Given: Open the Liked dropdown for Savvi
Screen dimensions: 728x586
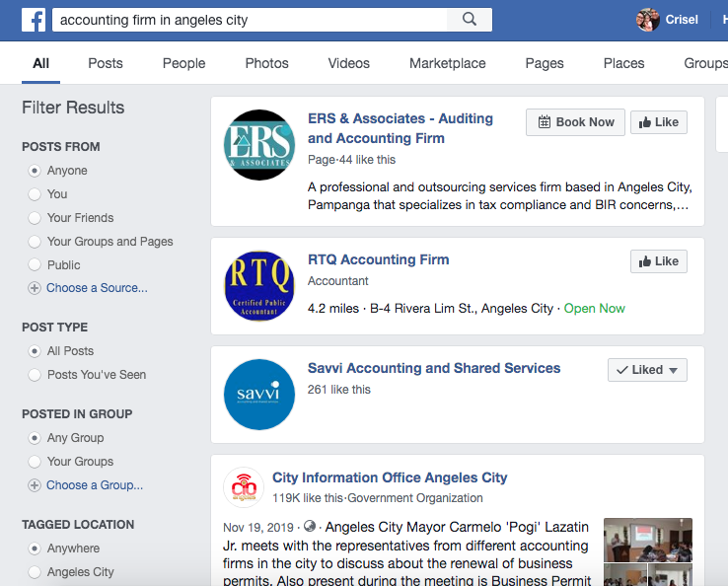Looking at the screenshot, I should (x=647, y=370).
